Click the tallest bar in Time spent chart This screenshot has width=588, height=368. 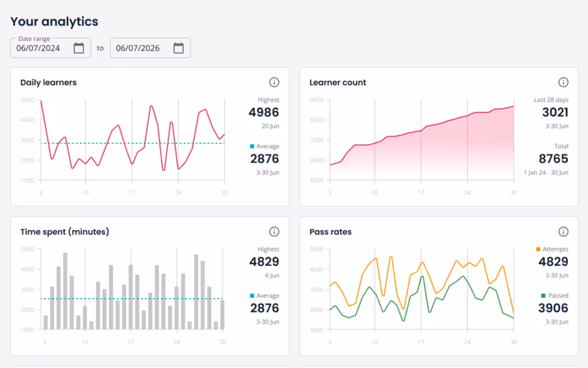tap(65, 292)
